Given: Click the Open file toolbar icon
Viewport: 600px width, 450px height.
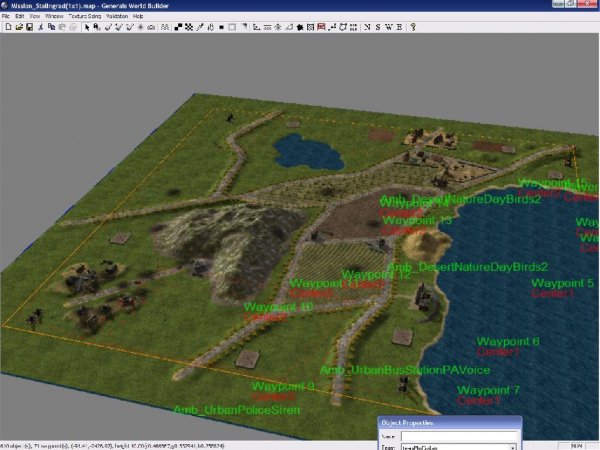Looking at the screenshot, I should 18,27.
